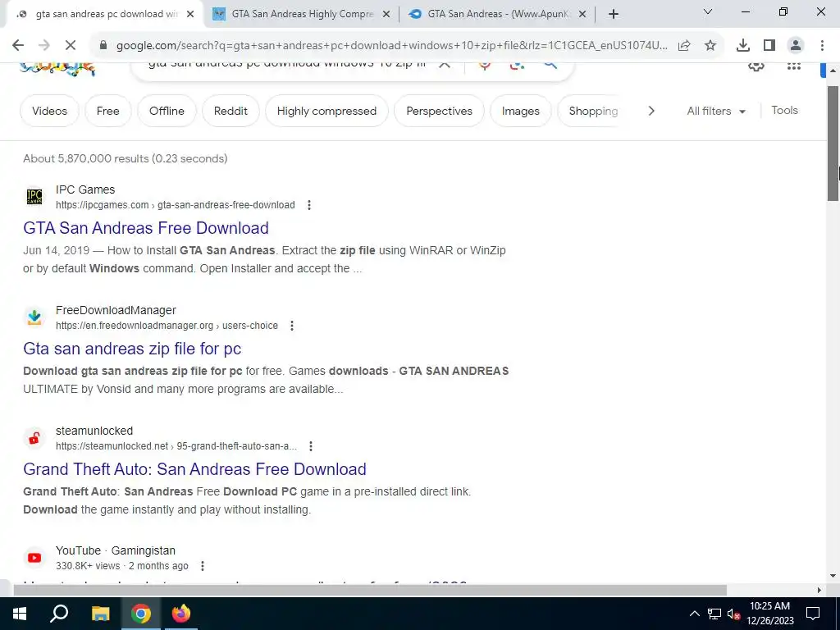The image size is (840, 630).
Task: Click the steamunlocked.net URL breadcrumb
Action: point(176,446)
